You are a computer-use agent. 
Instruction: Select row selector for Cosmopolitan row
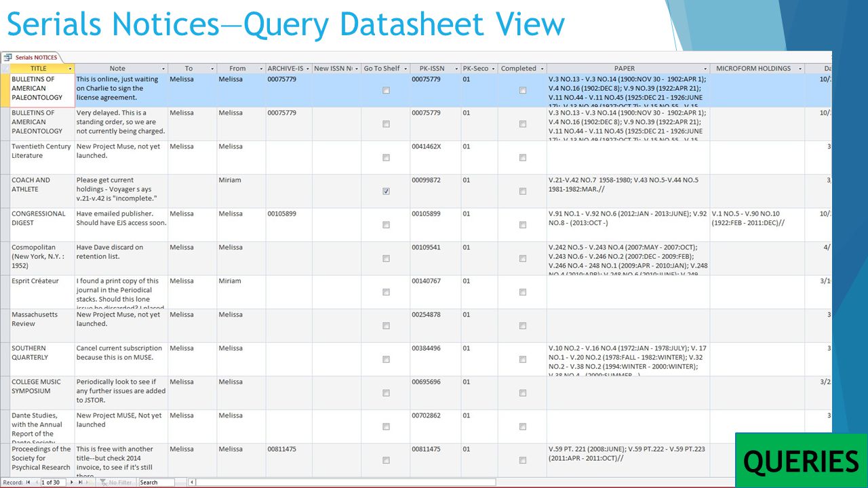click(5, 258)
